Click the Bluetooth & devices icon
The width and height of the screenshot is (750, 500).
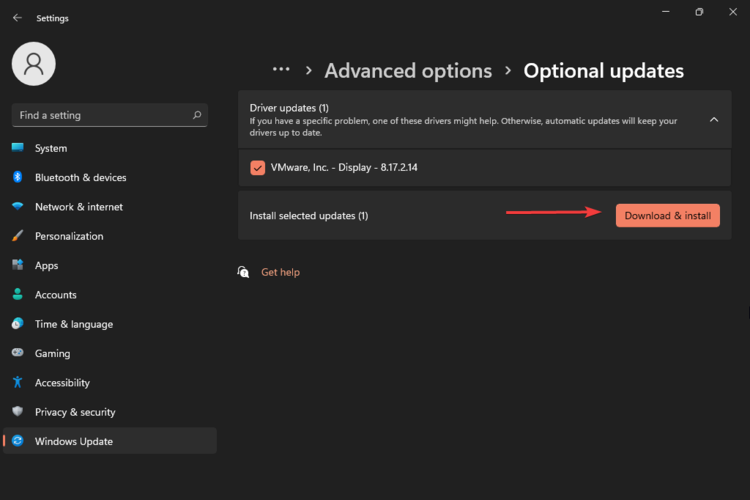click(17, 177)
